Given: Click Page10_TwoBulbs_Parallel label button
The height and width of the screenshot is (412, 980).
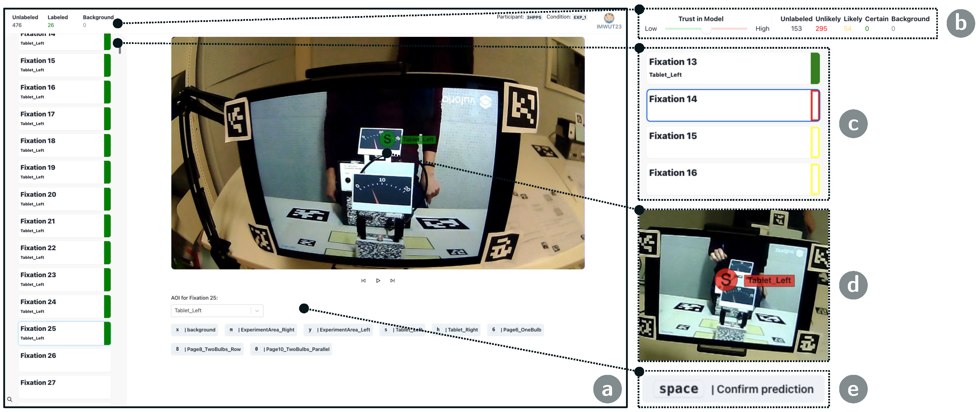Looking at the screenshot, I should [291, 349].
